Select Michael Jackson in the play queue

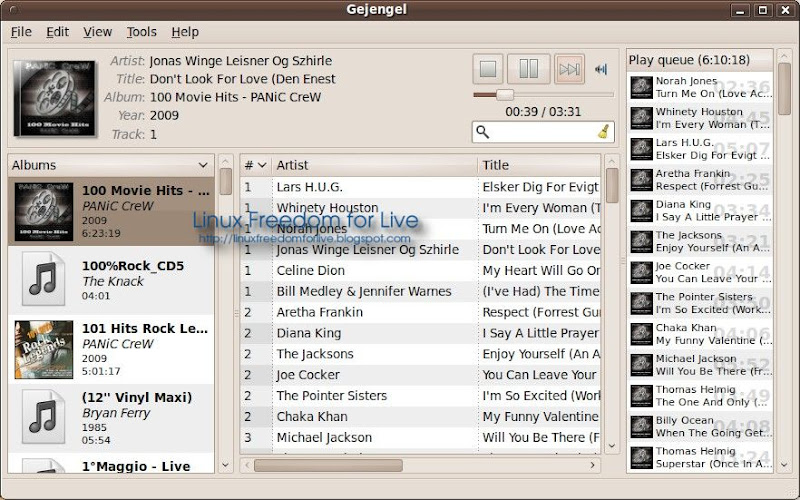pyautogui.click(x=700, y=365)
